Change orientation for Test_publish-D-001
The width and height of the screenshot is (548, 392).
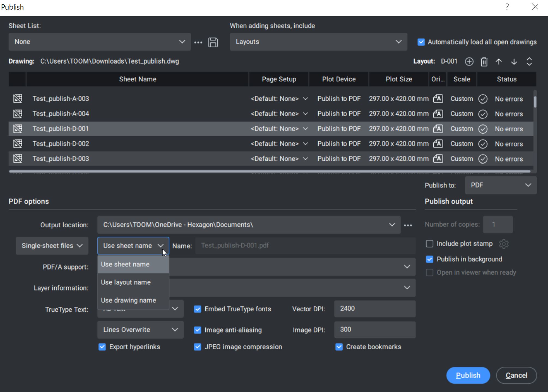click(438, 128)
